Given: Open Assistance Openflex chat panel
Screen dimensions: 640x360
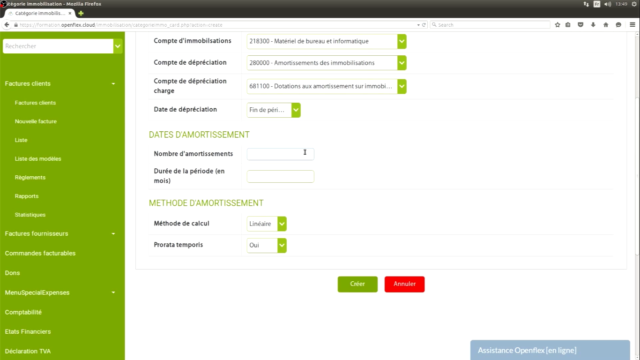Looking at the screenshot, I should coord(550,350).
